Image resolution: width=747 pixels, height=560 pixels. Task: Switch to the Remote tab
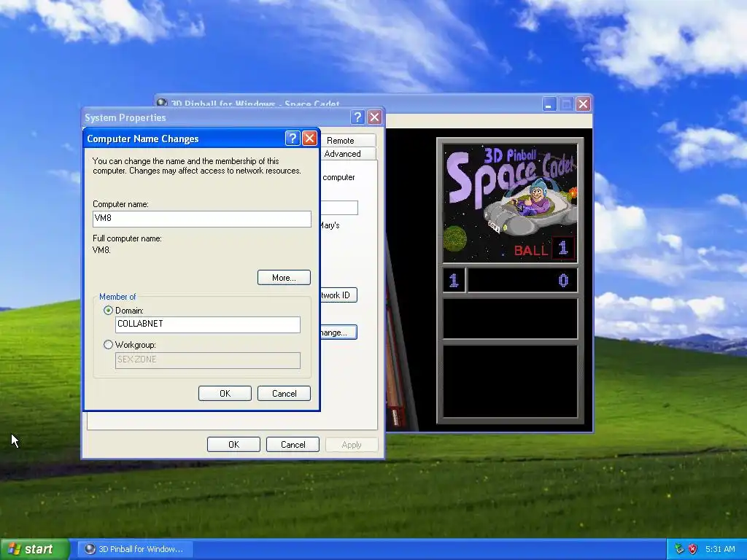(x=347, y=141)
